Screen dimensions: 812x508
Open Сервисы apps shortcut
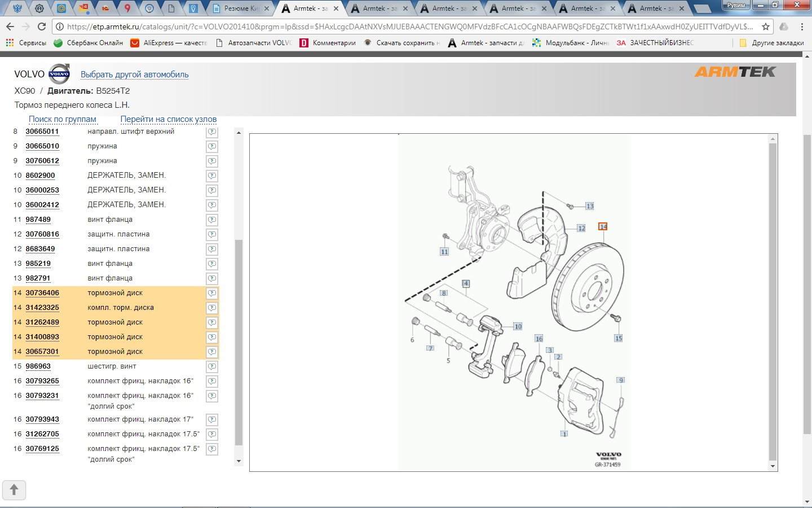26,43
